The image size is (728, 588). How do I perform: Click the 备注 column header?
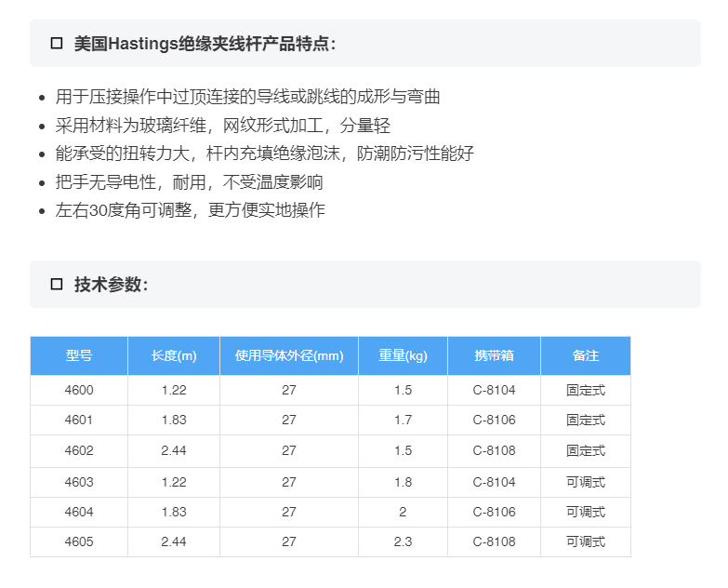(x=586, y=355)
